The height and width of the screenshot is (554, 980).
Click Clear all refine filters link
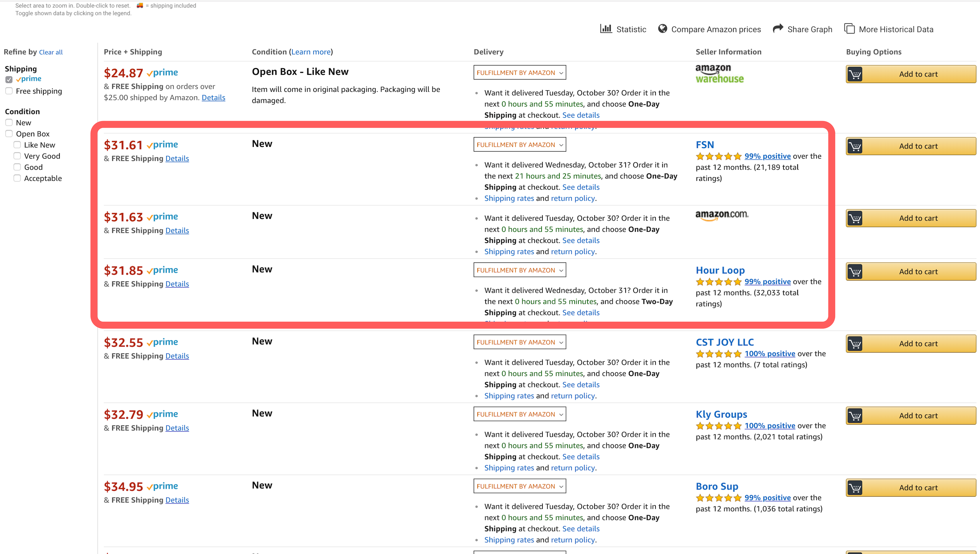(51, 52)
